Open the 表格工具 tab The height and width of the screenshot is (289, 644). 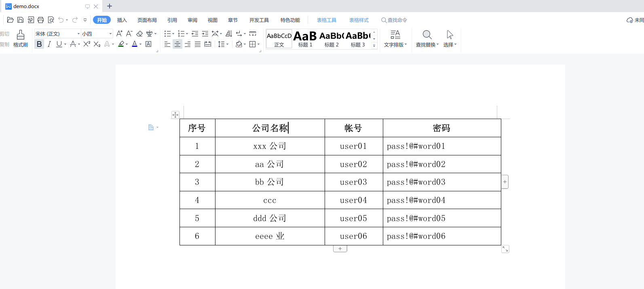click(326, 20)
